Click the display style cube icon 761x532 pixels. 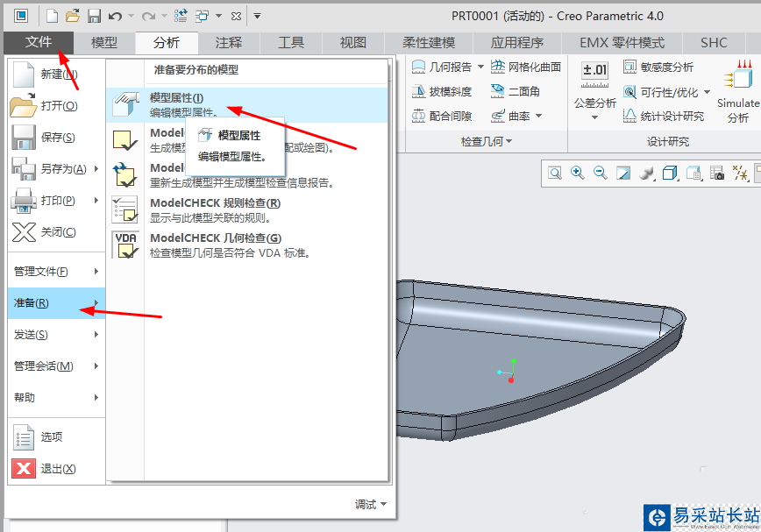coord(670,173)
